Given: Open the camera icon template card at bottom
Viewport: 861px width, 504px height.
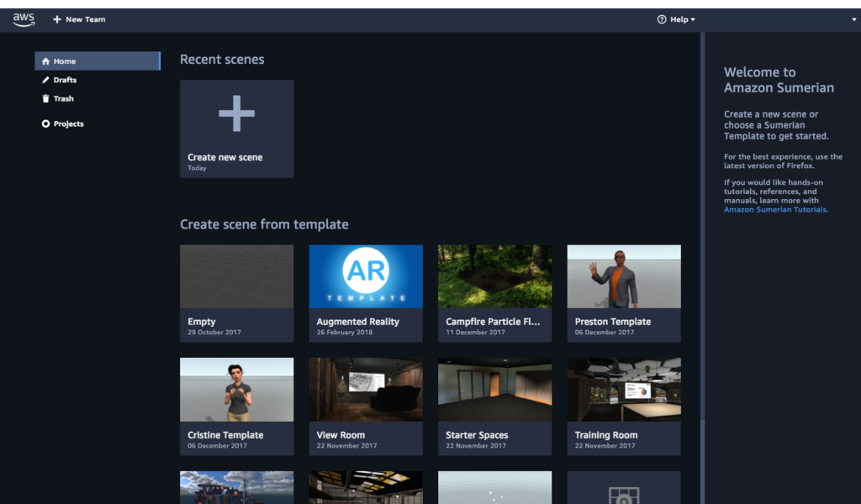Looking at the screenshot, I should [624, 487].
